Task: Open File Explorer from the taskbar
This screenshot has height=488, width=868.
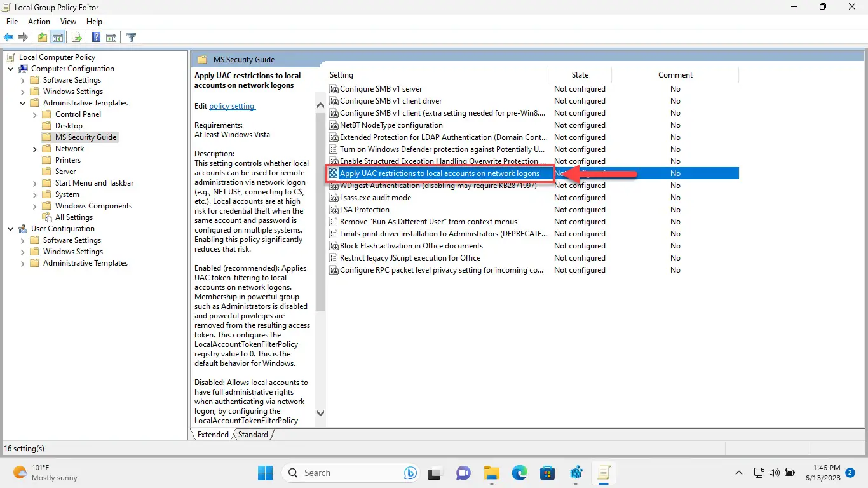Action: tap(491, 473)
